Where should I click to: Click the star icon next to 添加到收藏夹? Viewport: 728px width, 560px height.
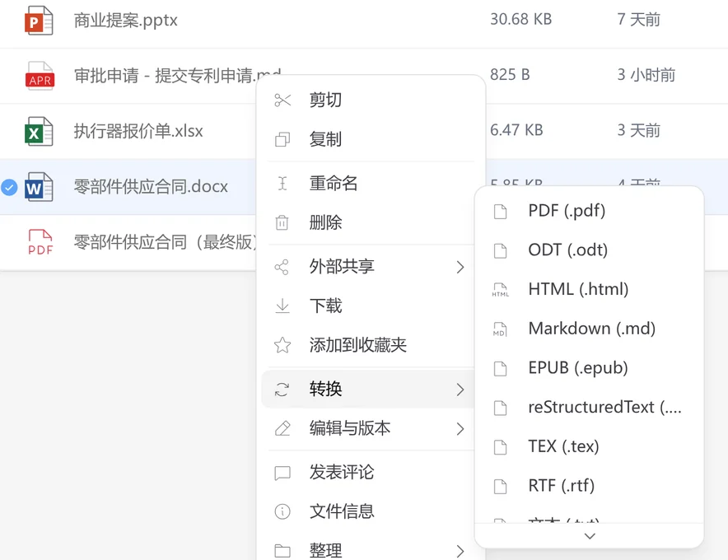pos(282,345)
